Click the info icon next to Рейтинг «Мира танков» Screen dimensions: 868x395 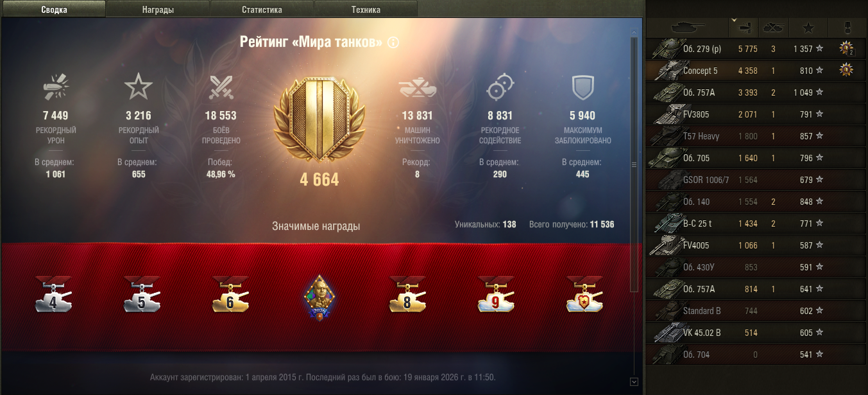point(393,42)
